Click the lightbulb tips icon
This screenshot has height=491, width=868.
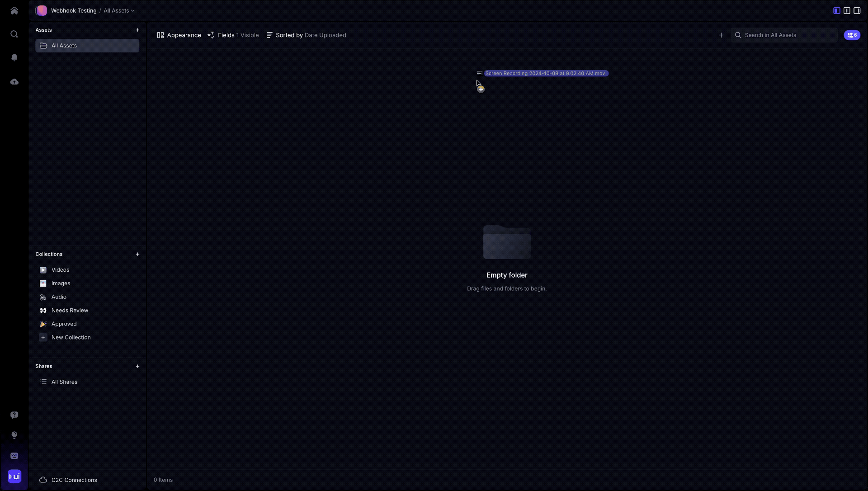pos(14,435)
